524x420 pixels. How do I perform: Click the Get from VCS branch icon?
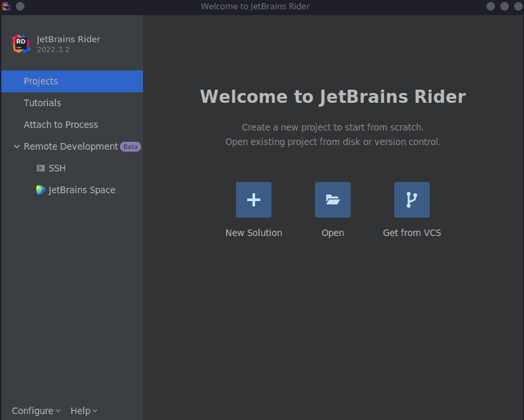pyautogui.click(x=412, y=200)
